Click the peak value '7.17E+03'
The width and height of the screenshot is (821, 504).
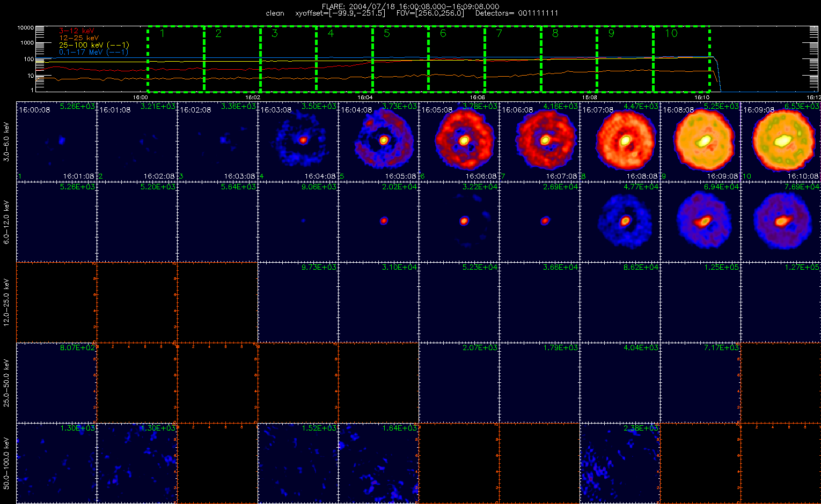[721, 348]
